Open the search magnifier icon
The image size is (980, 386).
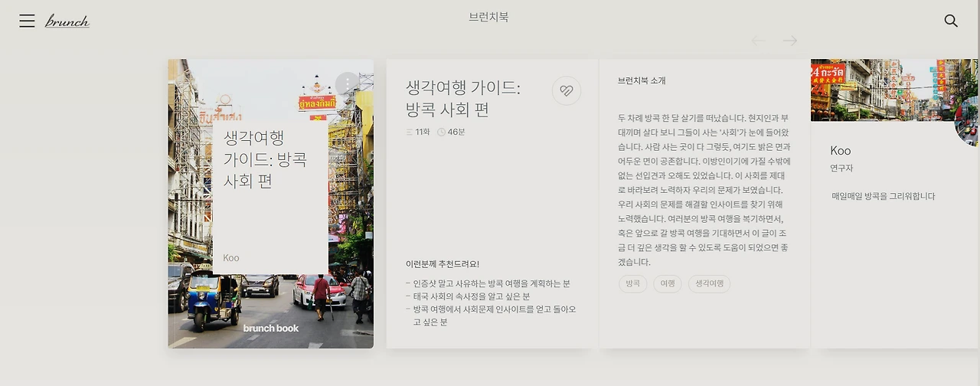coord(951,21)
